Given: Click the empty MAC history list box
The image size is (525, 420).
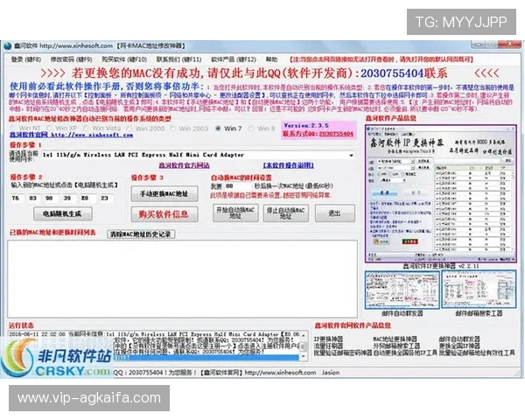Looking at the screenshot, I should [x=183, y=278].
